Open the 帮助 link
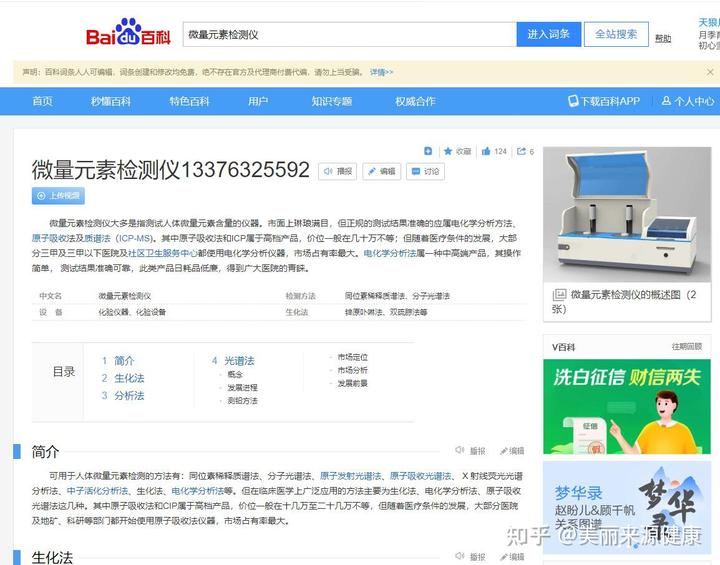Viewport: 720px width, 565px height. tap(663, 39)
